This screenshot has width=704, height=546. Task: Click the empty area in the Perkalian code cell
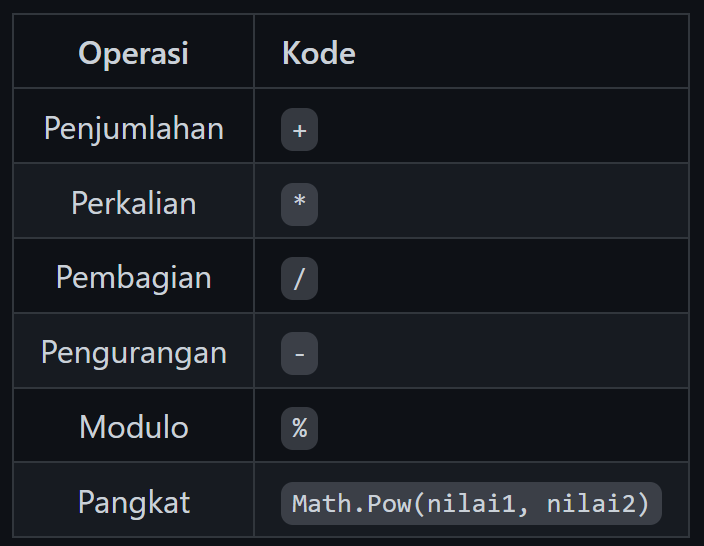pos(503,201)
